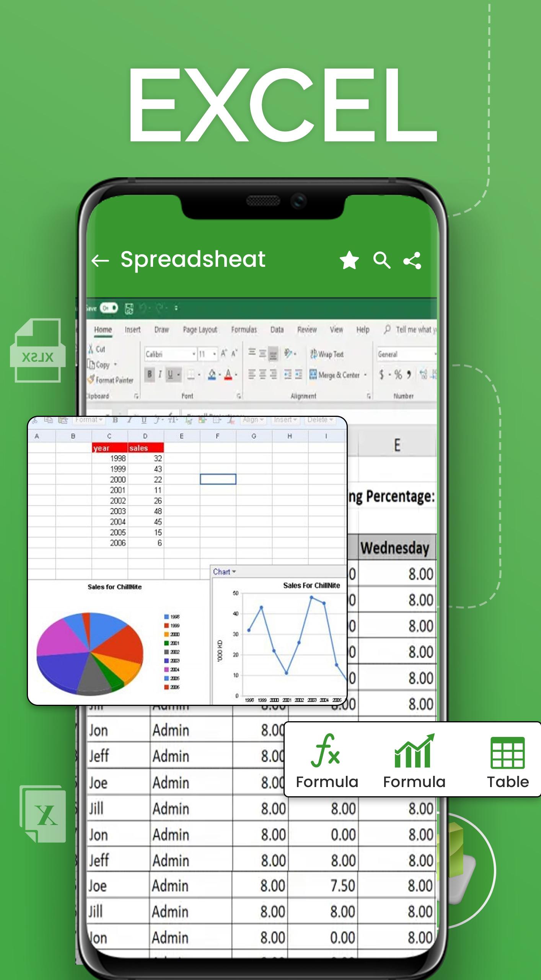Open the Font group dialog launcher

[239, 396]
